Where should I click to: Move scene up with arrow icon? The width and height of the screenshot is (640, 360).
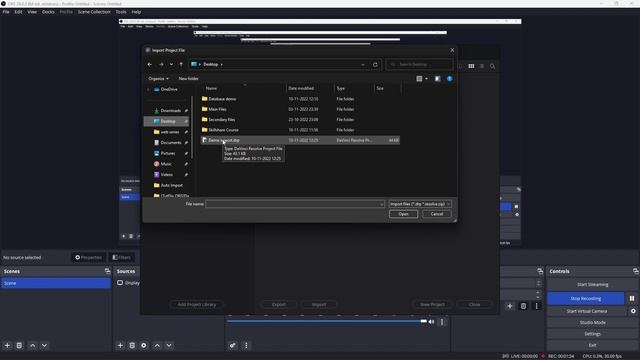pyautogui.click(x=33, y=345)
